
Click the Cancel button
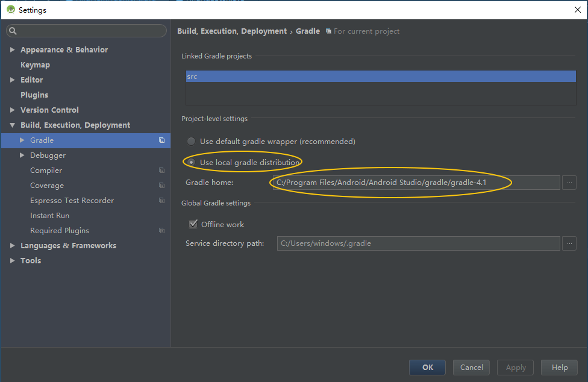[471, 368]
